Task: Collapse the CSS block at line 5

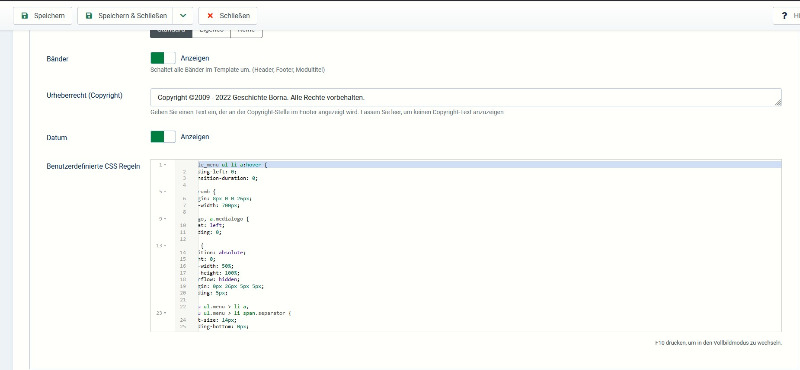Action: 164,192
